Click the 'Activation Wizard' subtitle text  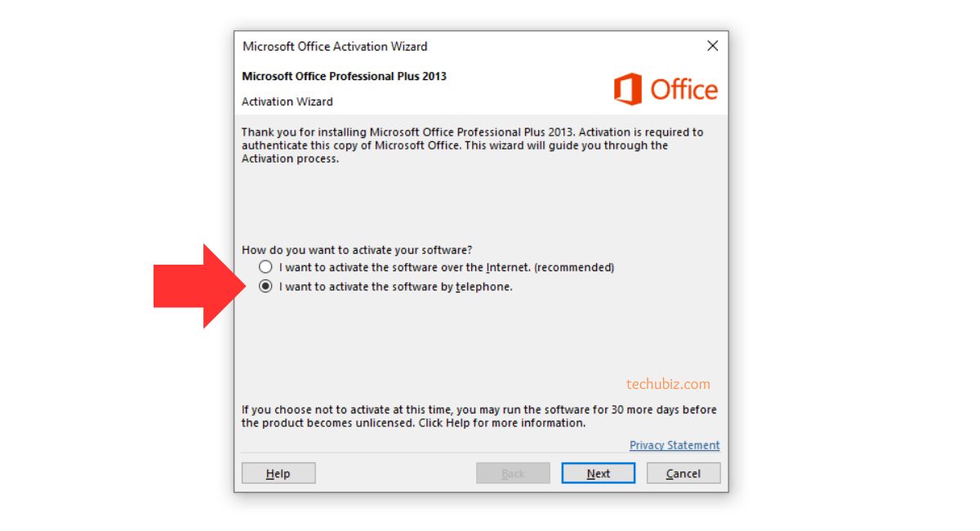tap(287, 102)
